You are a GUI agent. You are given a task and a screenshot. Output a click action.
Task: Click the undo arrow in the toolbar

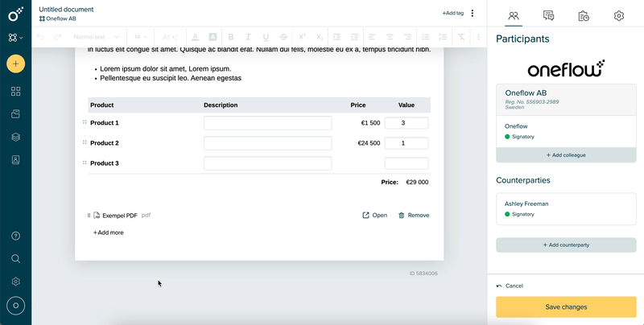pyautogui.click(x=40, y=37)
